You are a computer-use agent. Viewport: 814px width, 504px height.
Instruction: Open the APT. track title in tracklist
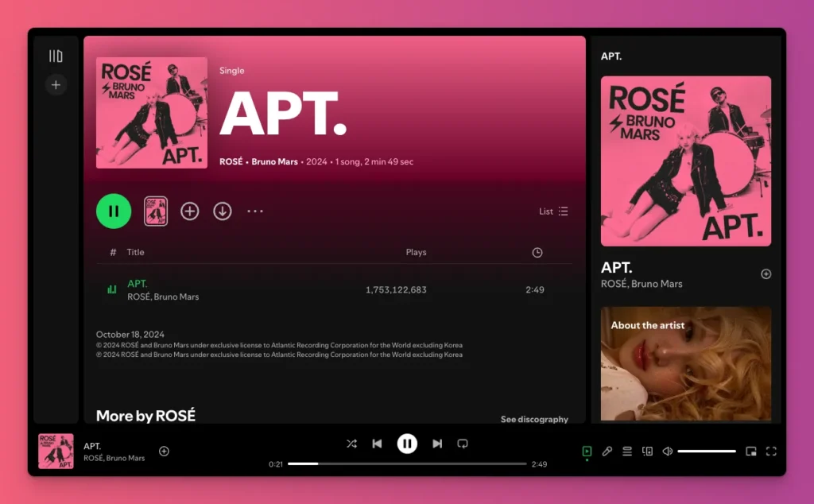coord(137,284)
